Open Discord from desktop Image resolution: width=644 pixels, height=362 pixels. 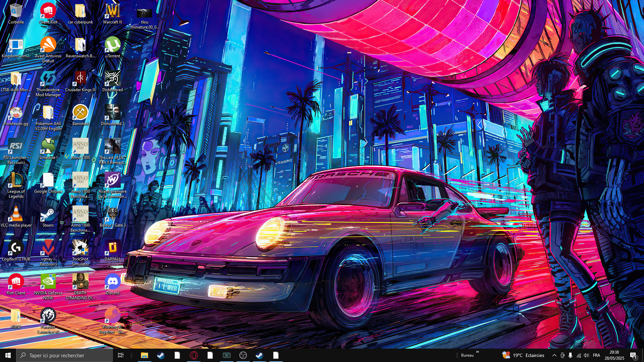112,285
